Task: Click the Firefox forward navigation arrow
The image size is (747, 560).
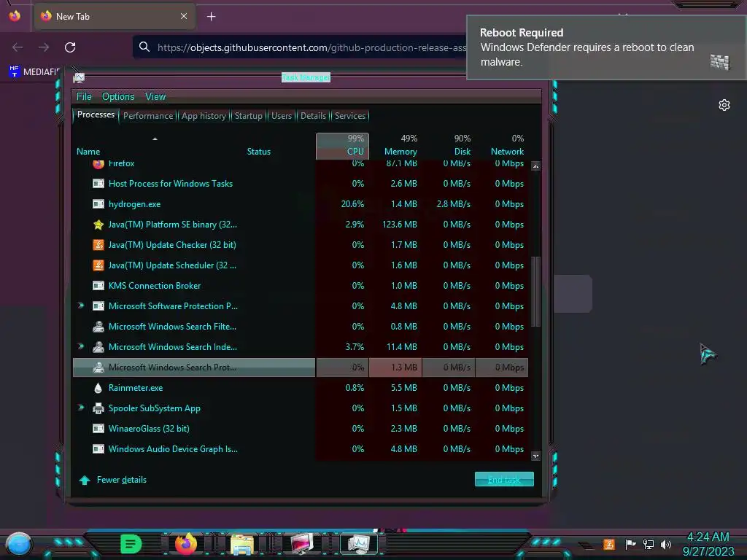Action: tap(44, 47)
